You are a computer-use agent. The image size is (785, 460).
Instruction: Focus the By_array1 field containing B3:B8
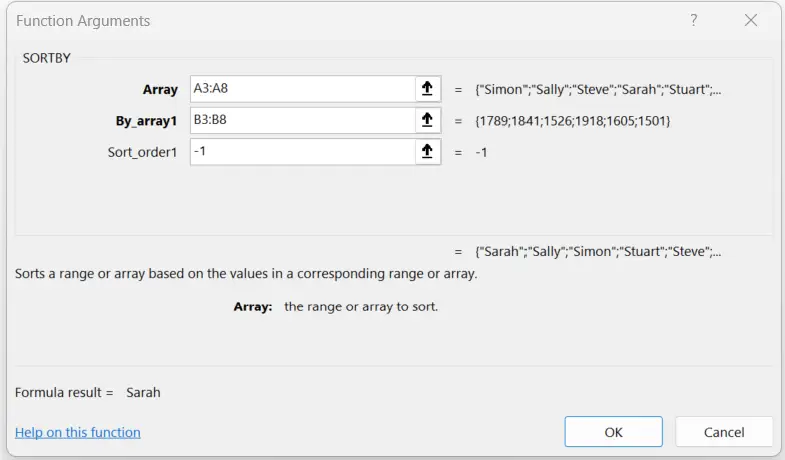[303, 120]
